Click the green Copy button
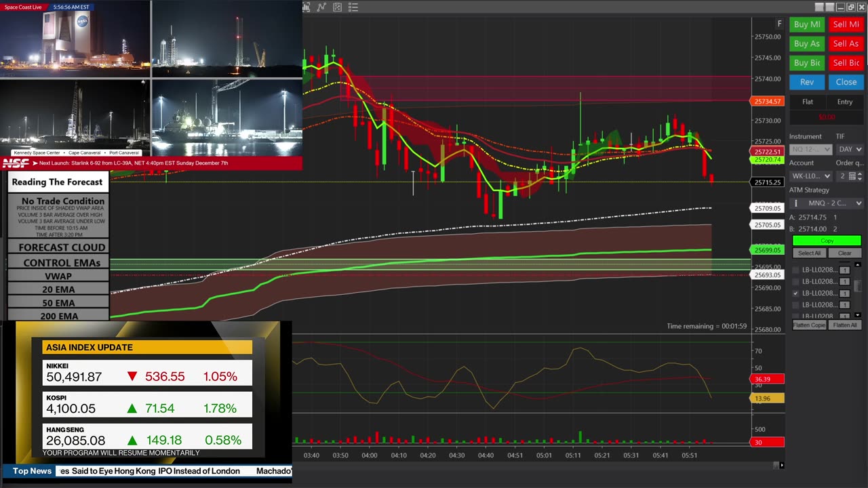 click(x=827, y=241)
